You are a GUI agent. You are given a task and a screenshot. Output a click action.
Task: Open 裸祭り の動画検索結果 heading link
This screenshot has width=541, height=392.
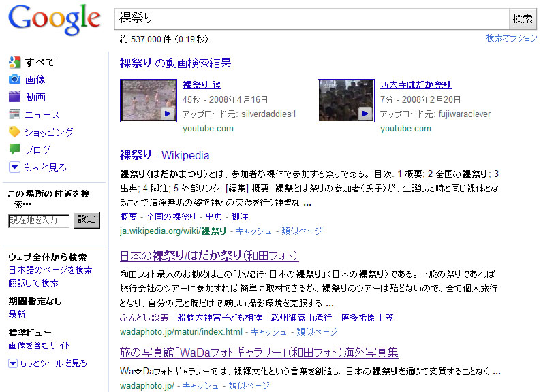click(176, 63)
